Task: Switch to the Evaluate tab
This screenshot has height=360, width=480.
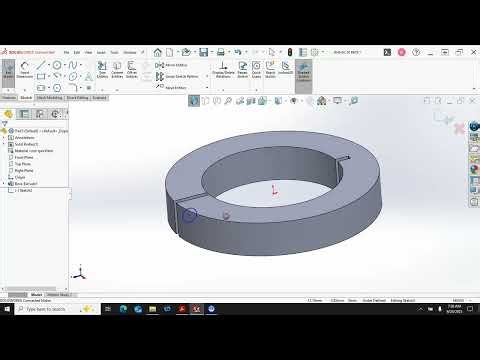Action: point(99,98)
